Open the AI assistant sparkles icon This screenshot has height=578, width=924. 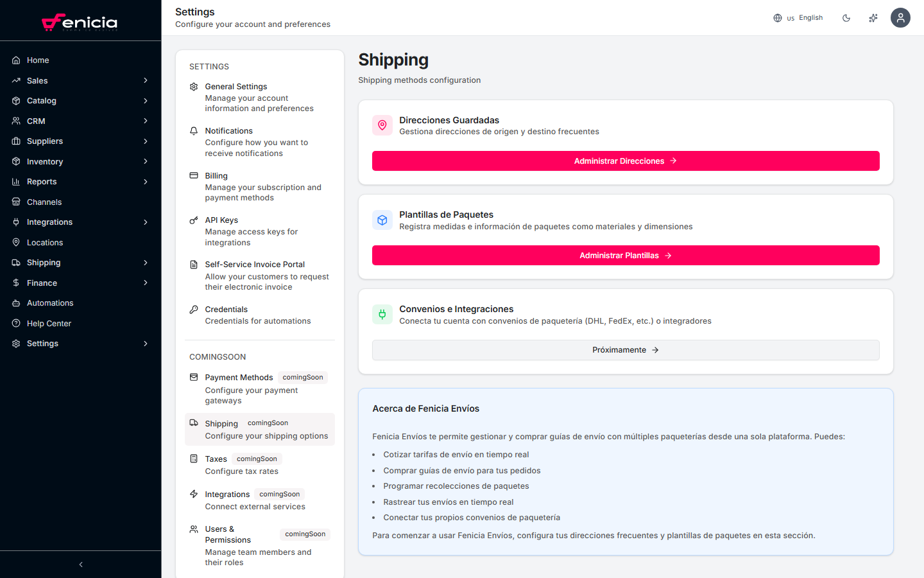[x=873, y=18]
